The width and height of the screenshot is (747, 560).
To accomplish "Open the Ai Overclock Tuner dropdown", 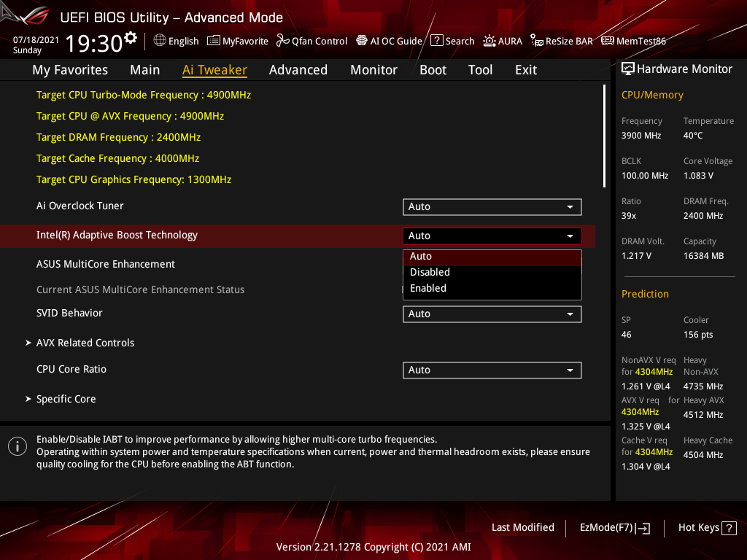I will pos(492,206).
